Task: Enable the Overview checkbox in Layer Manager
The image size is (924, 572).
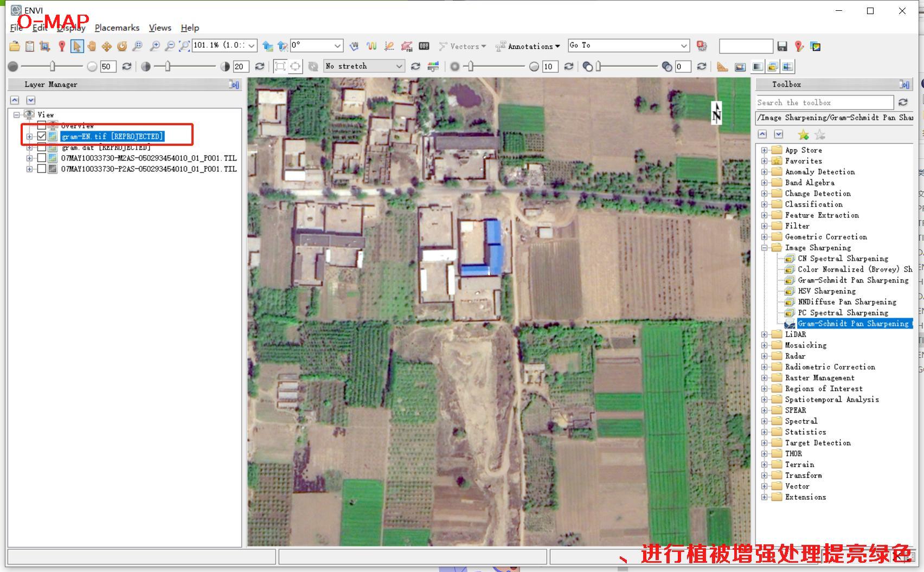Action: [x=42, y=126]
